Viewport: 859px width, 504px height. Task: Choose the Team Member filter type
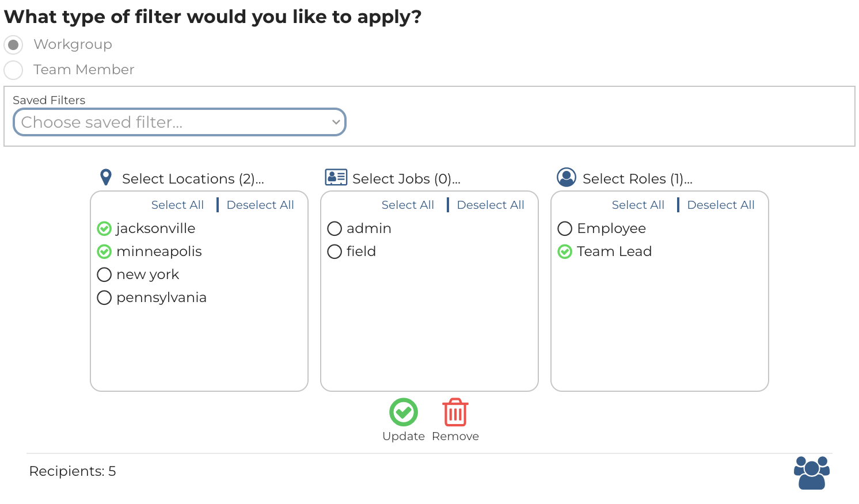click(13, 70)
